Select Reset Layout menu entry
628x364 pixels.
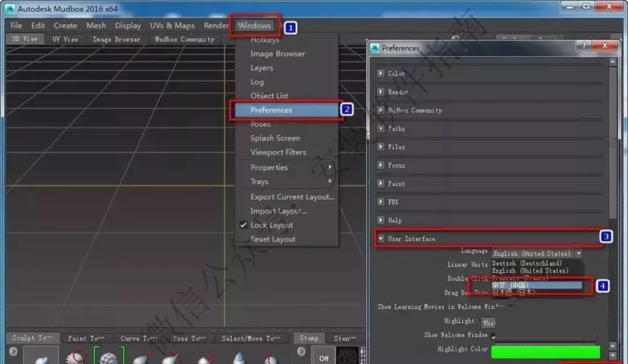273,238
